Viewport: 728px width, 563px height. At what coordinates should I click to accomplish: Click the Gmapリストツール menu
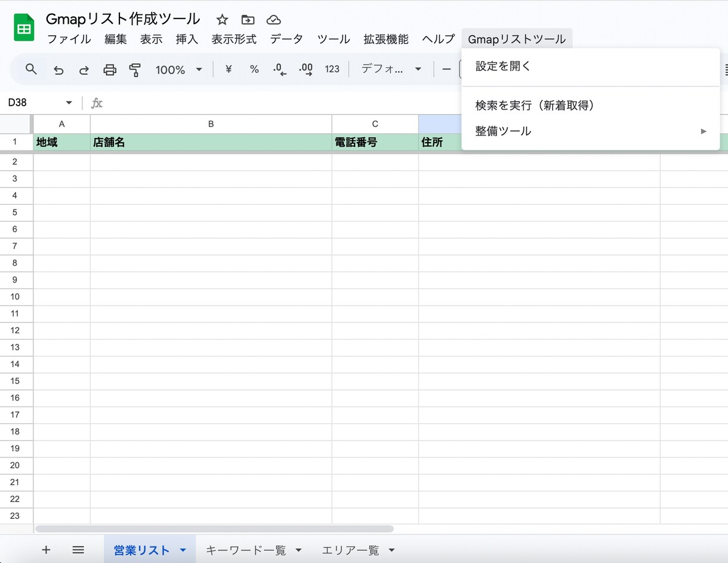coord(517,39)
